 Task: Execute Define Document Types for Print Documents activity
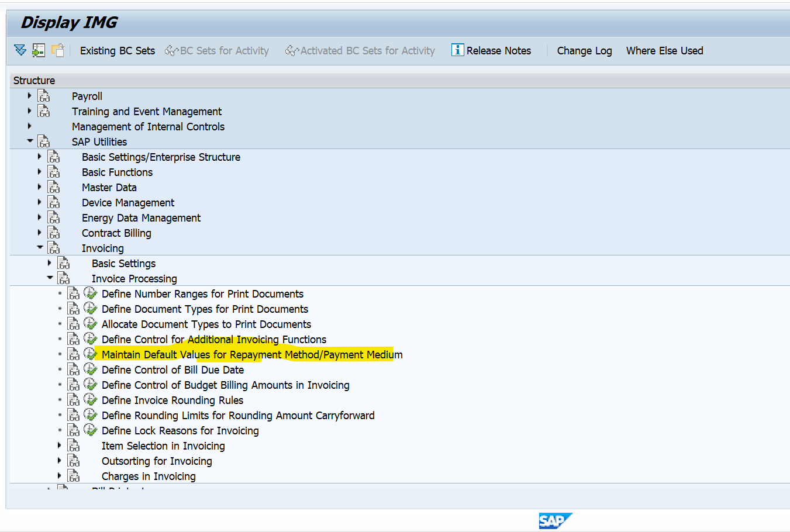[x=90, y=308]
